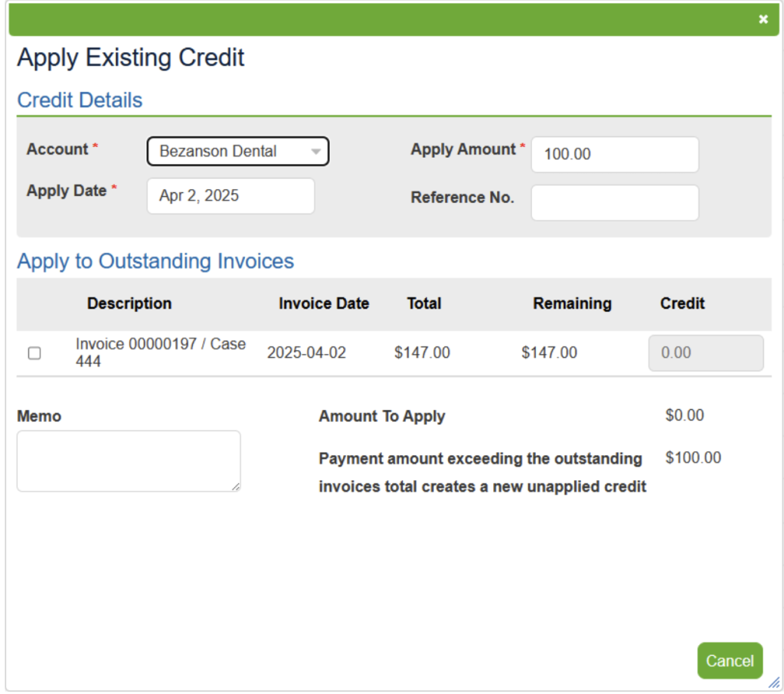
Task: Click the $100.00 unapplied credit amount
Action: [x=693, y=458]
